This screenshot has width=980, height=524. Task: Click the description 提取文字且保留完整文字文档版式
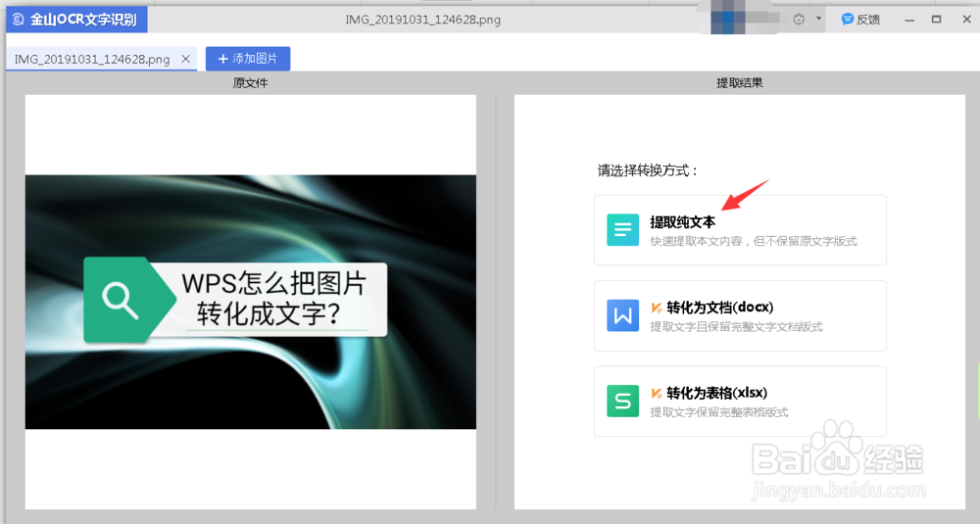(x=736, y=326)
